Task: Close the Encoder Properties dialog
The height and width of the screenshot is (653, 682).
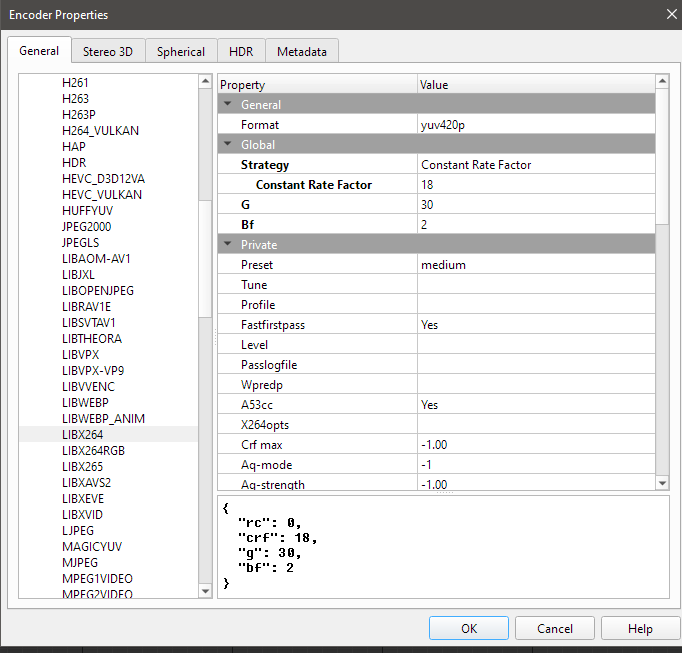Action: tap(670, 14)
